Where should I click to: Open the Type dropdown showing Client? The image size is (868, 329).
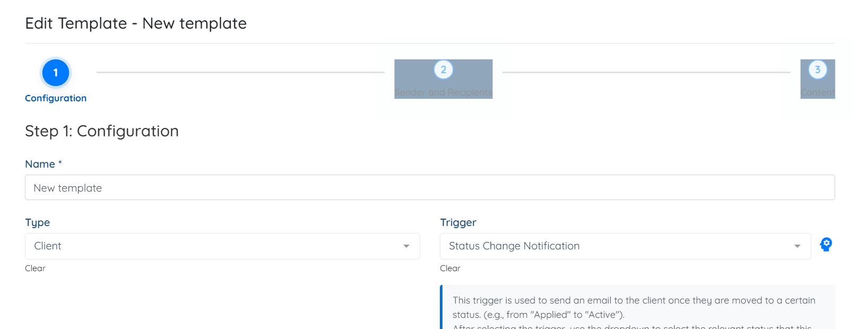coord(212,246)
